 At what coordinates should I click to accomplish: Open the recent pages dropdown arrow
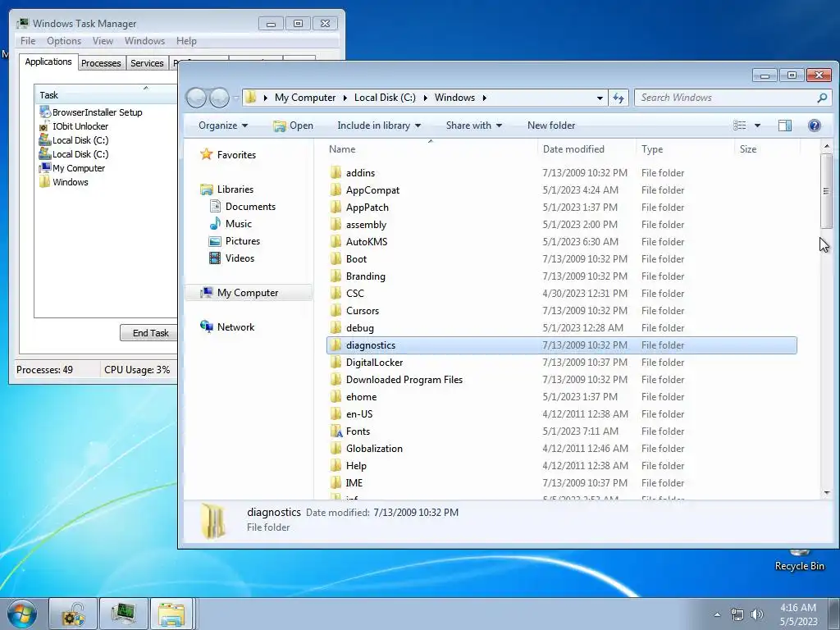point(235,98)
